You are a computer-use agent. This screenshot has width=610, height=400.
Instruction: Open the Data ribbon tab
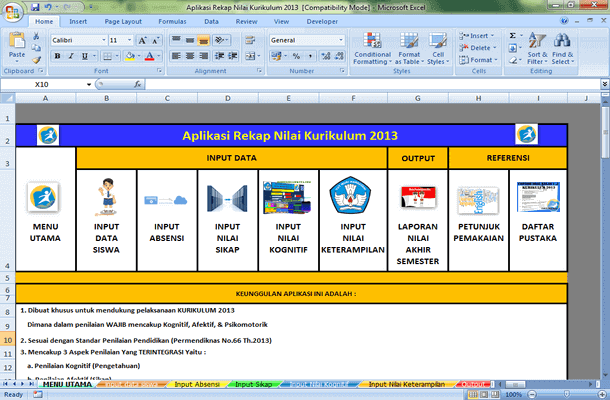(x=211, y=21)
